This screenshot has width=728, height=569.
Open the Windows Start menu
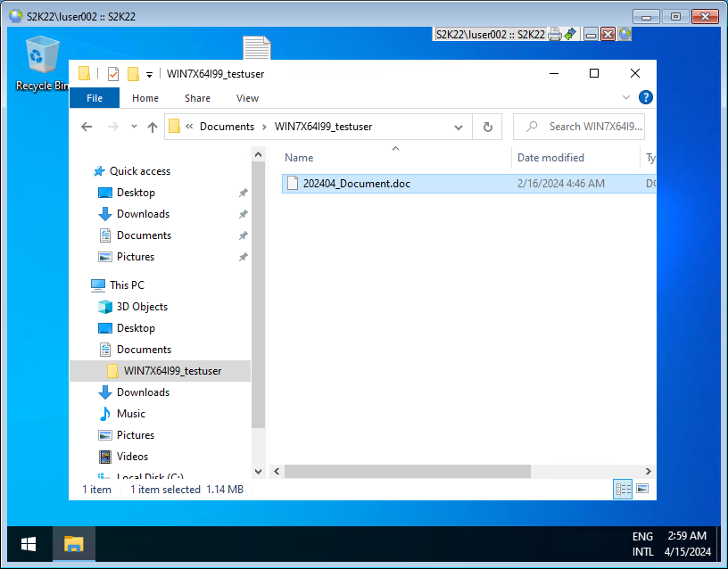29,543
